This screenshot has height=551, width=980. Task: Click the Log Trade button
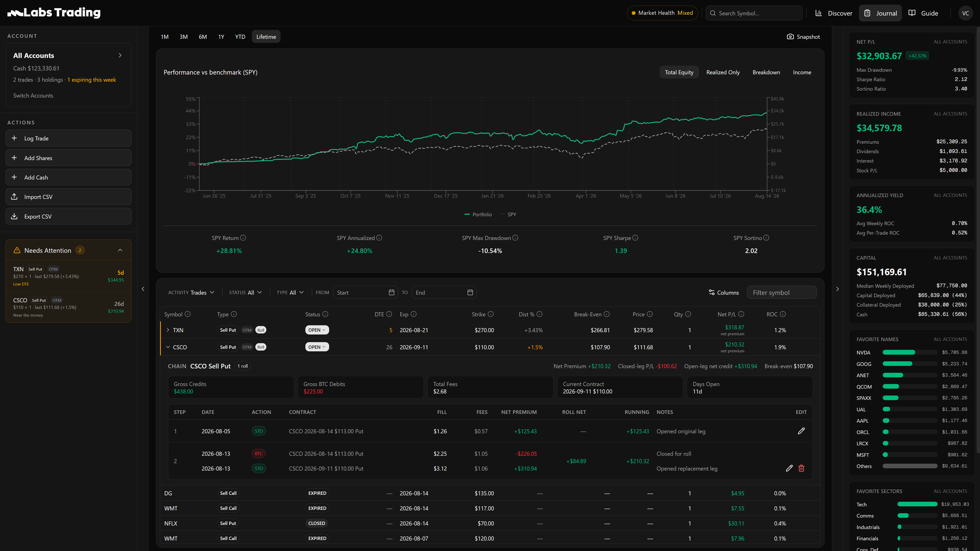point(68,138)
